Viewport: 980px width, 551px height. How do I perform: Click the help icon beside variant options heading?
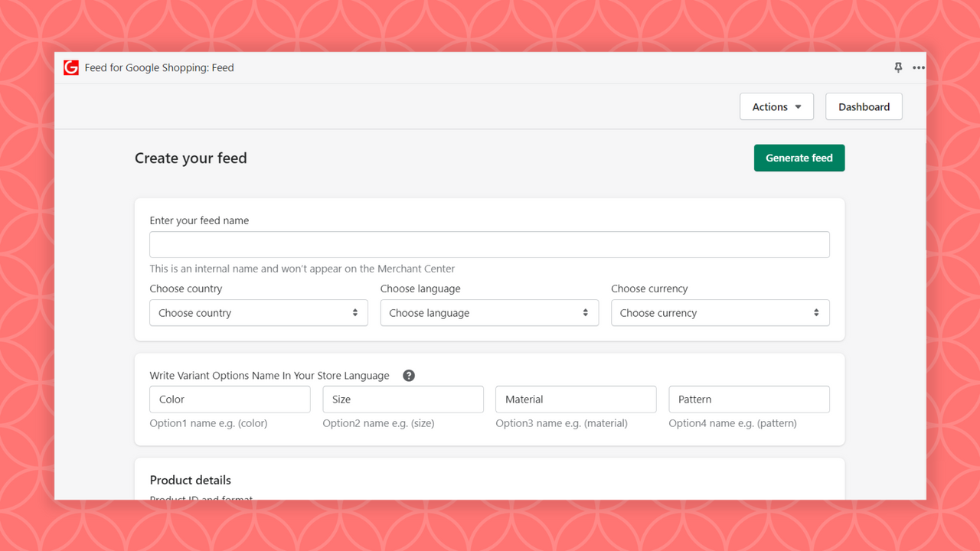[x=408, y=375]
